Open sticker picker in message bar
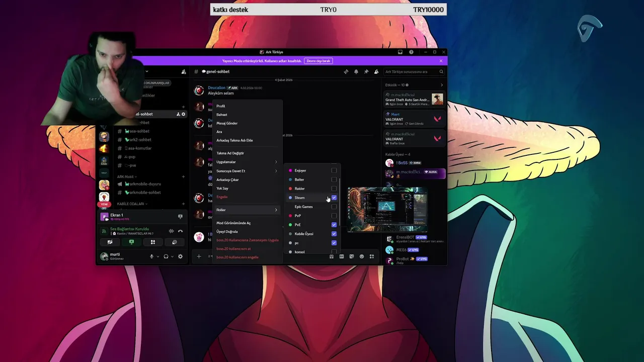The width and height of the screenshot is (644, 362). click(352, 256)
